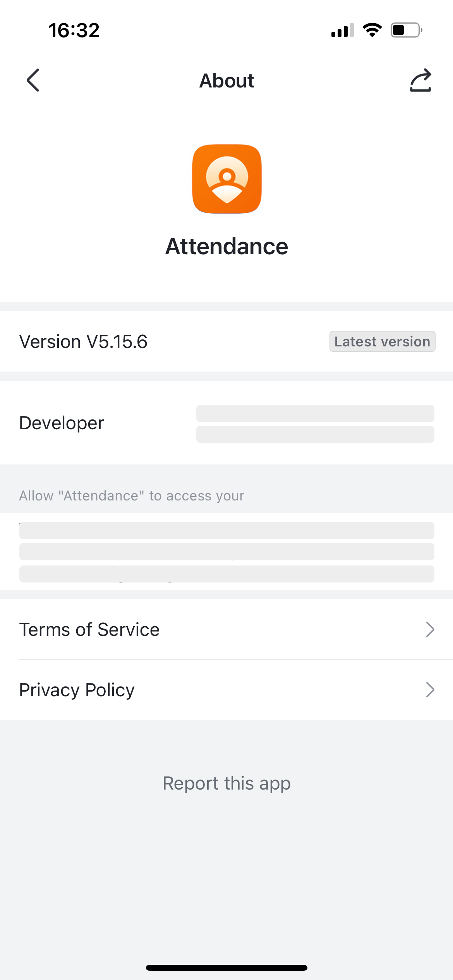Tap the Latest version badge

pos(382,341)
